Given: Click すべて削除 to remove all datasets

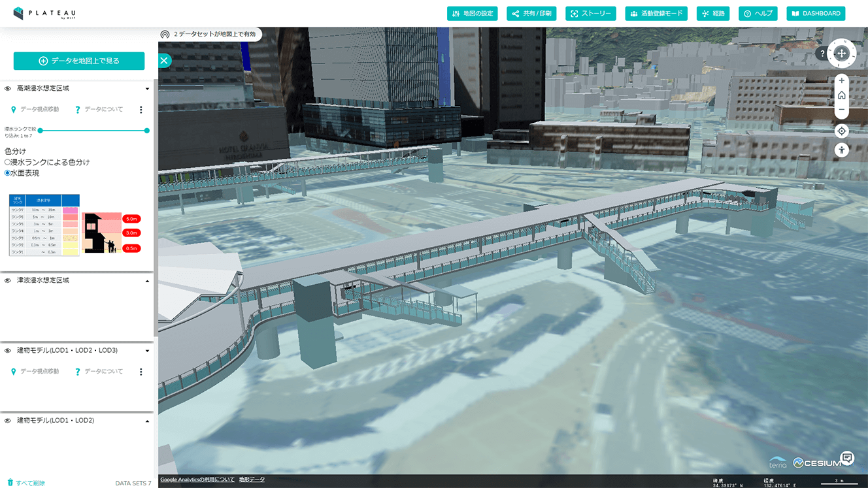Looking at the screenshot, I should pos(26,483).
